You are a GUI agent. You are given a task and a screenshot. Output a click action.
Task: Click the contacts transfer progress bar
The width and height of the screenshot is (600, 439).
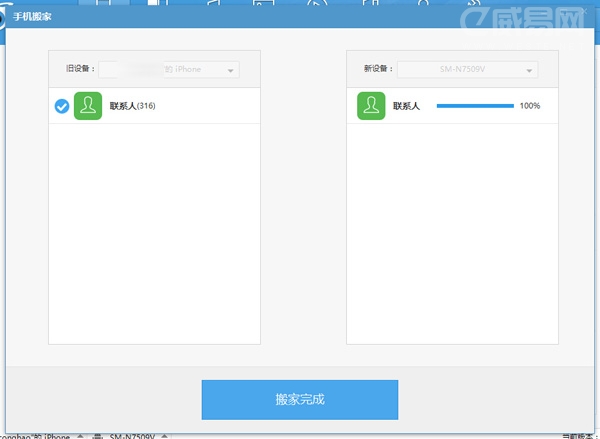(475, 106)
